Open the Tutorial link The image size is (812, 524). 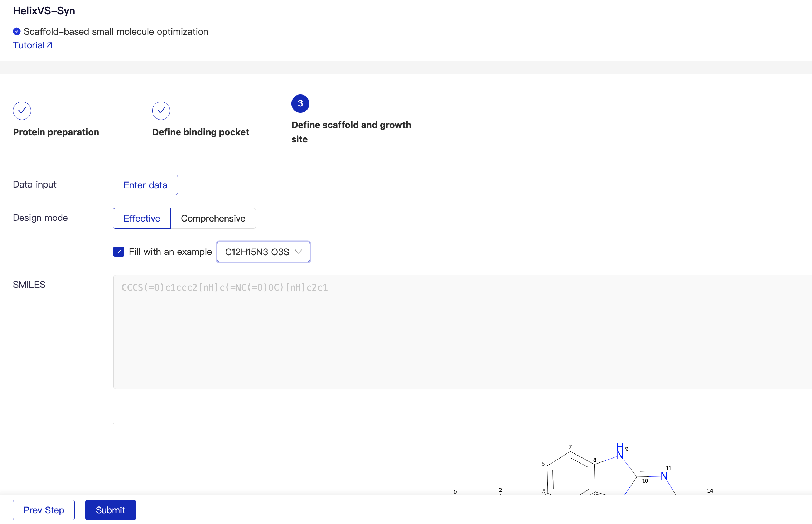click(x=29, y=45)
